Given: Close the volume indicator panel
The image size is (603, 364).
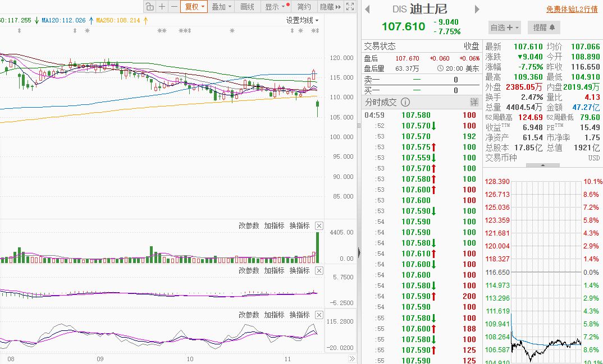Looking at the screenshot, I should point(319,226).
